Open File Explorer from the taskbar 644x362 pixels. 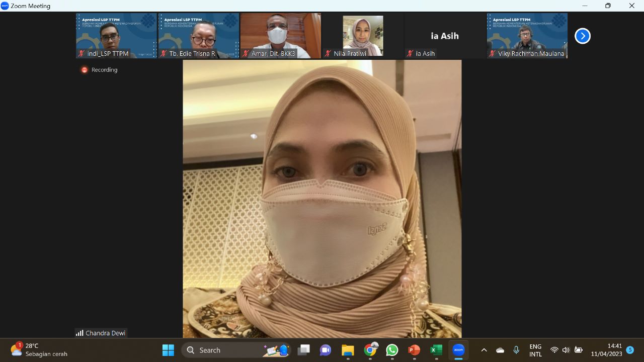point(348,350)
